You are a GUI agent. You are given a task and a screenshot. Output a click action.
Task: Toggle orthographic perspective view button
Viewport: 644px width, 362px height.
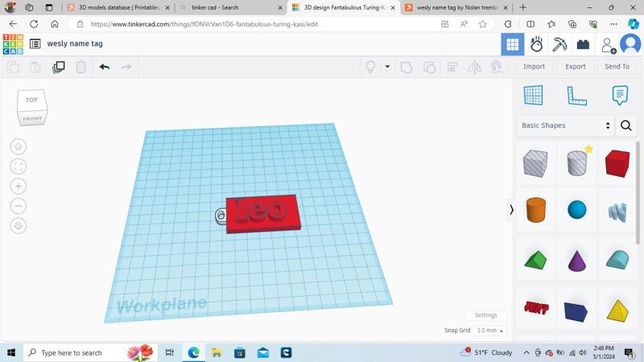coord(18,226)
